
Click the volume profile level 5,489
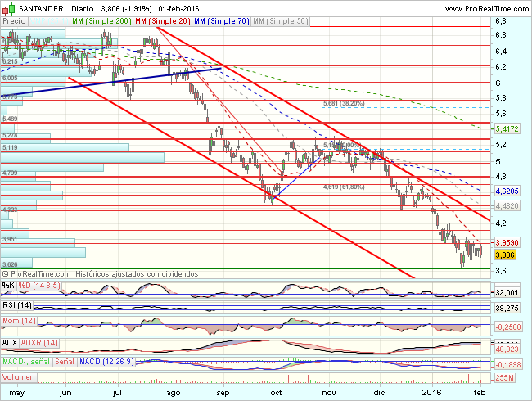10,119
